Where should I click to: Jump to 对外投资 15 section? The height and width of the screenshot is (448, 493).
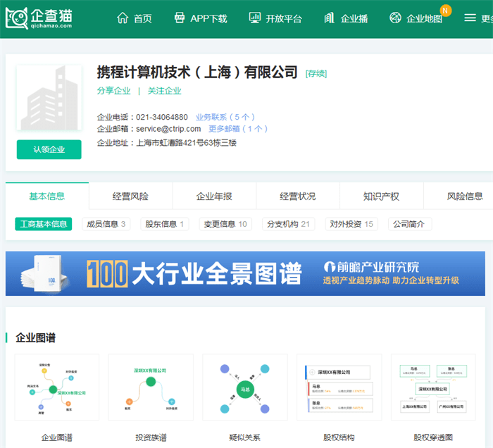pyautogui.click(x=351, y=224)
